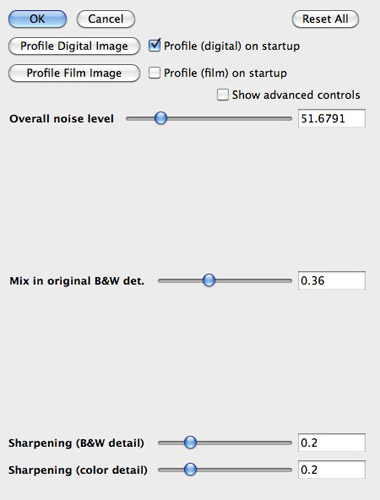Click the 'Sharpening (B&W detail)' text label

coord(76,443)
